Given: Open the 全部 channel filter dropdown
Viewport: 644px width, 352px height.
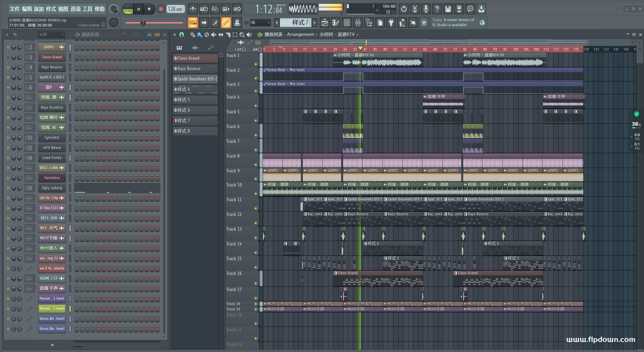Looking at the screenshot, I should [51, 35].
